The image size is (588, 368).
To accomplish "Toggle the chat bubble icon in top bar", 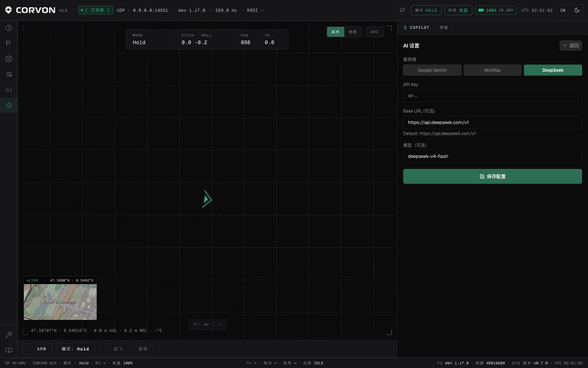I will (x=402, y=10).
